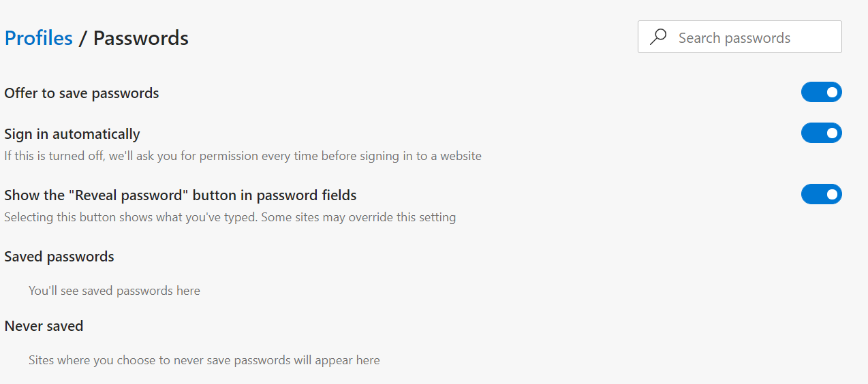
Task: Click the sign-in permission description text
Action: [x=243, y=156]
